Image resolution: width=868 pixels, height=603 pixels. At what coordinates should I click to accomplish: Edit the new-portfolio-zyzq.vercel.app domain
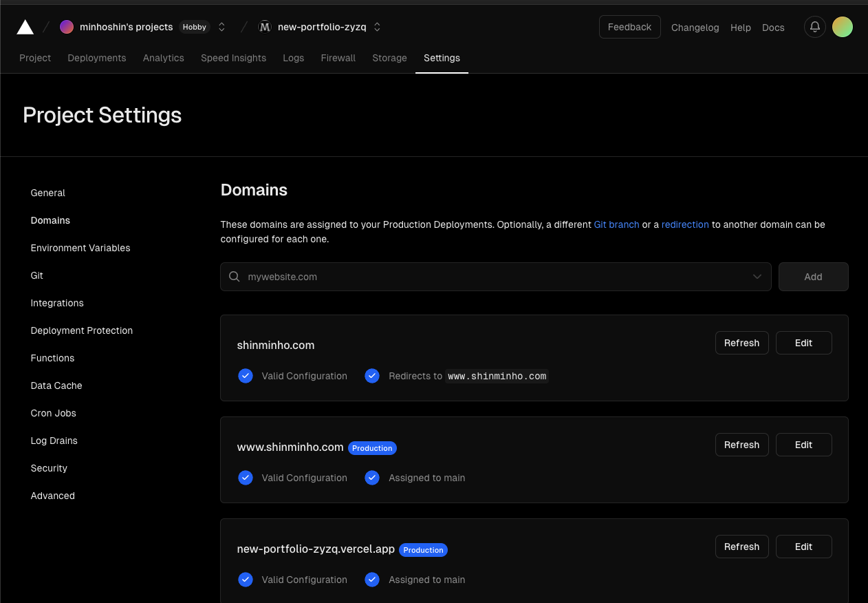[804, 547]
